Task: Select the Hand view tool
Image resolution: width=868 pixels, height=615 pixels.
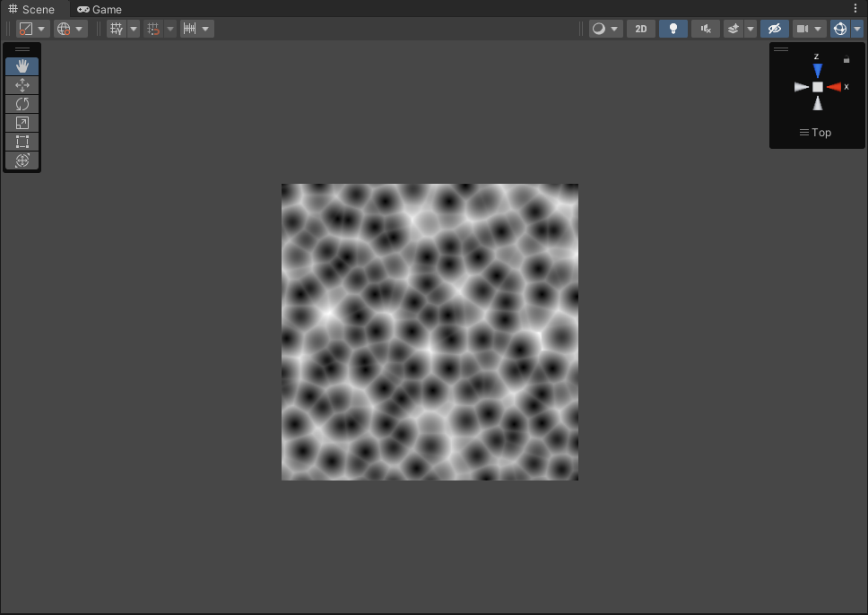Action: pyautogui.click(x=22, y=66)
